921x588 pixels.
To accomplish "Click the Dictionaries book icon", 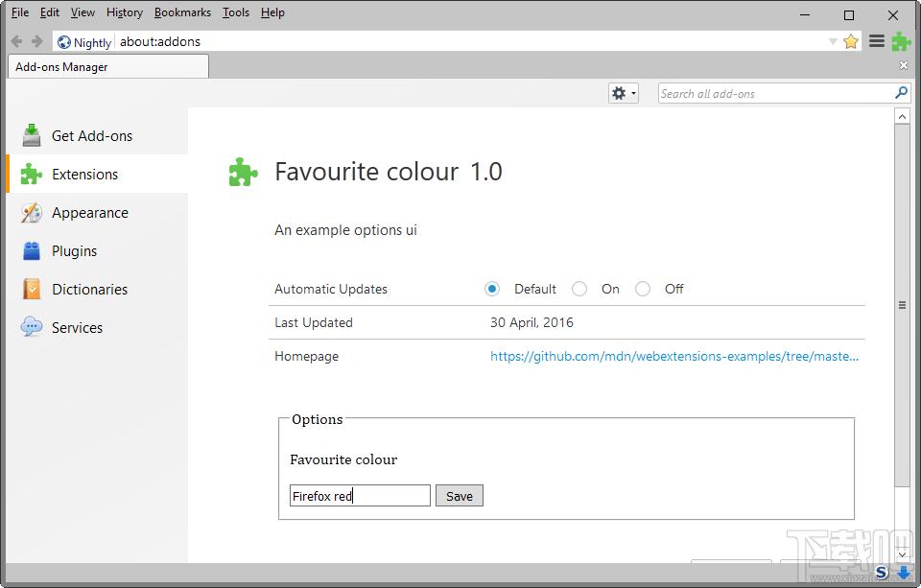I will pos(32,289).
